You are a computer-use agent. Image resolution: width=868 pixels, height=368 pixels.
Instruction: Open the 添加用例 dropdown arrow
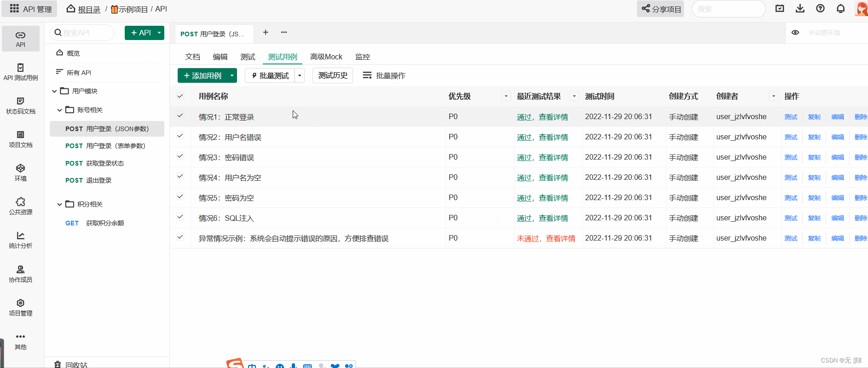232,75
